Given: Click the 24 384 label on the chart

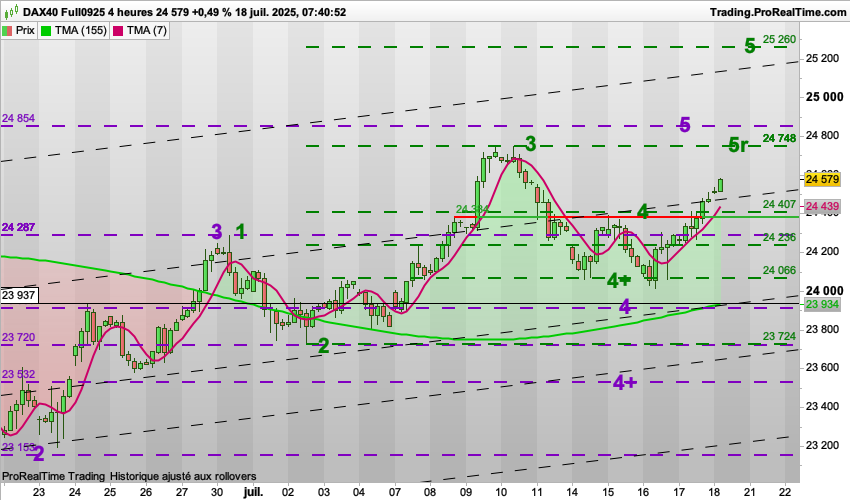Looking at the screenshot, I should pos(473,209).
